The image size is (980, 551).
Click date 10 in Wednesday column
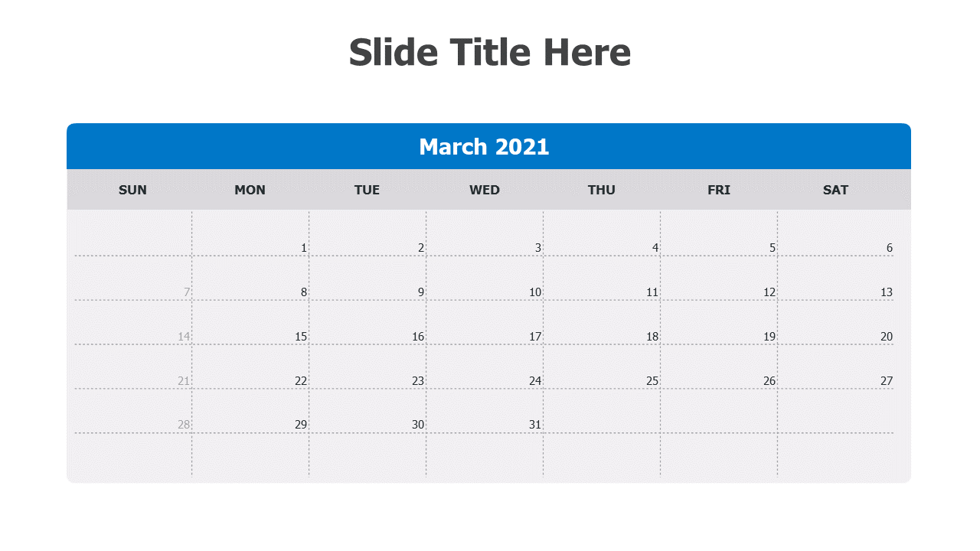(535, 292)
